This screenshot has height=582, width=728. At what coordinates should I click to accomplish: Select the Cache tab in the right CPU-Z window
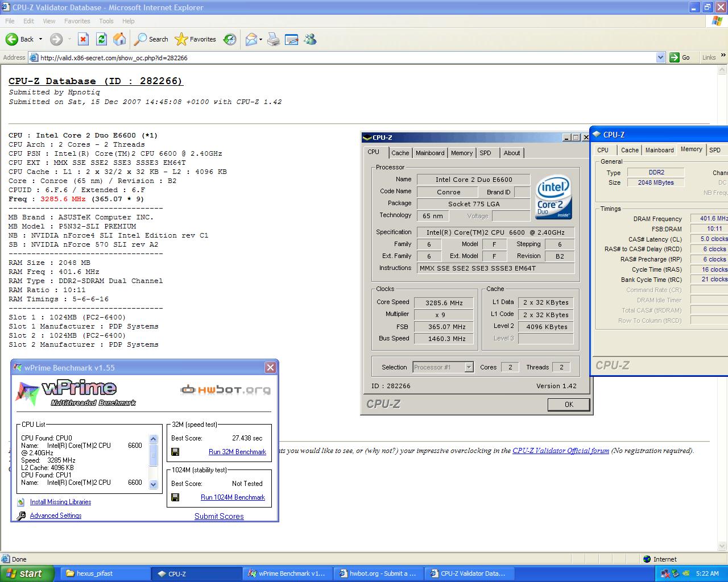pyautogui.click(x=630, y=150)
